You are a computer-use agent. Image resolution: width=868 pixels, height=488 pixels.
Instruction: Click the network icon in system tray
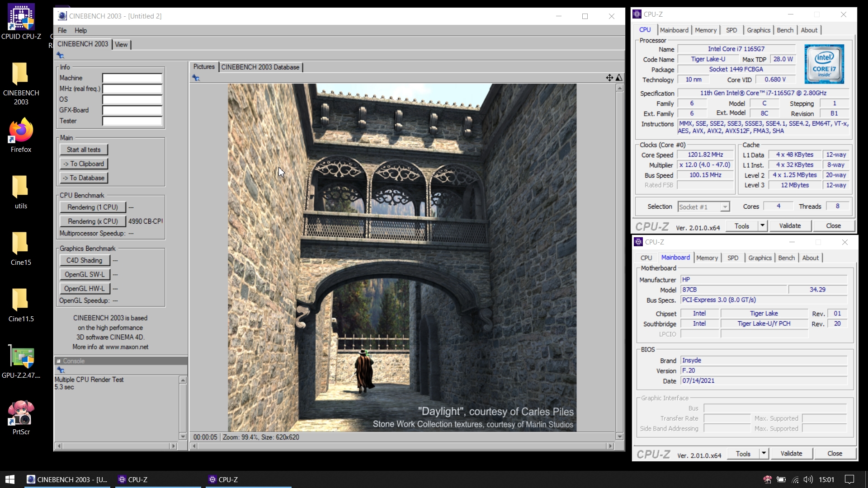tap(795, 479)
